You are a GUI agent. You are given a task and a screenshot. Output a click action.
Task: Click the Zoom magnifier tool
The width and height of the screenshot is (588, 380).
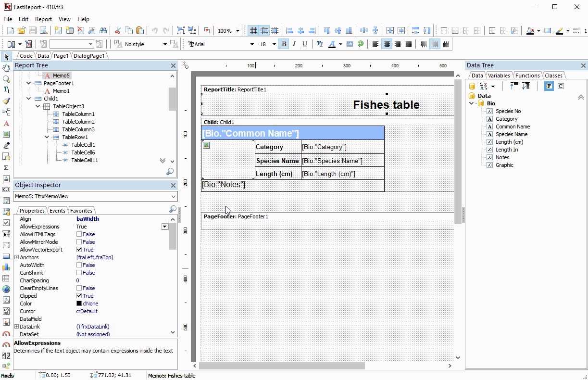pyautogui.click(x=6, y=79)
